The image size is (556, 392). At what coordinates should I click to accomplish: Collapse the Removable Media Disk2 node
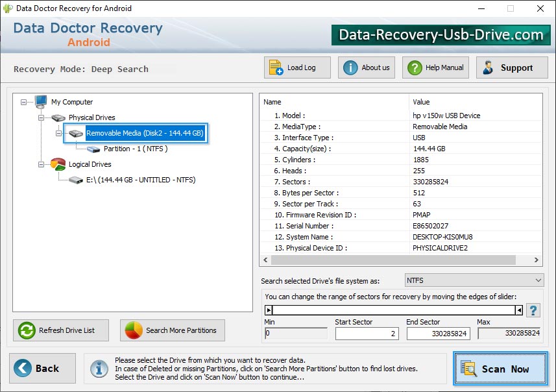click(x=58, y=134)
